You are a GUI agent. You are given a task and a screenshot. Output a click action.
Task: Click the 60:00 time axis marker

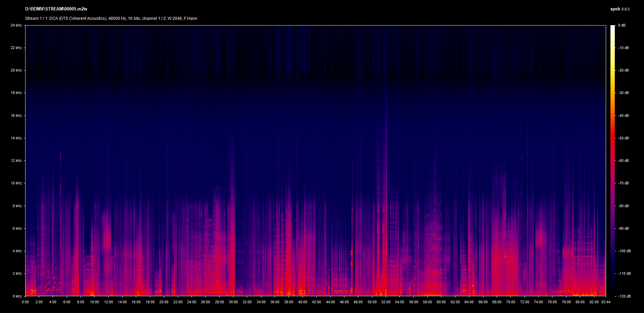[x=441, y=302]
